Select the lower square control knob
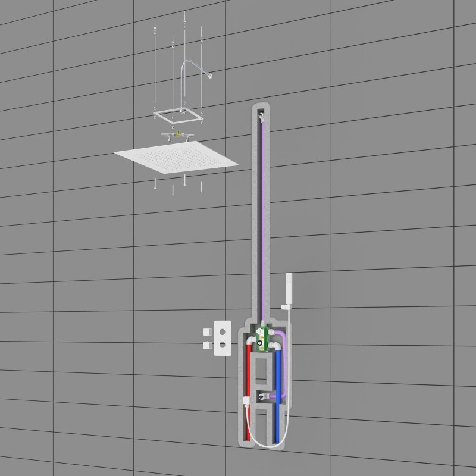The height and width of the screenshot is (476, 476). point(208,345)
